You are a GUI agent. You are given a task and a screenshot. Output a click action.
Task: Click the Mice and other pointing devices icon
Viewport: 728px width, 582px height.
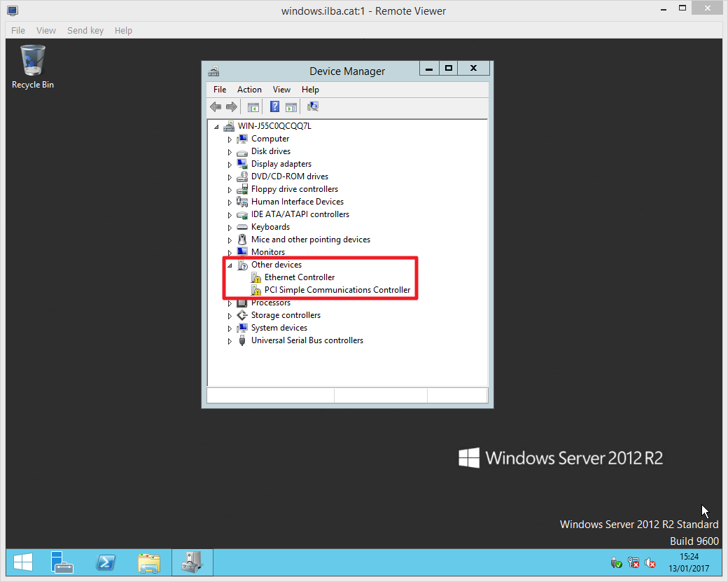tap(242, 240)
